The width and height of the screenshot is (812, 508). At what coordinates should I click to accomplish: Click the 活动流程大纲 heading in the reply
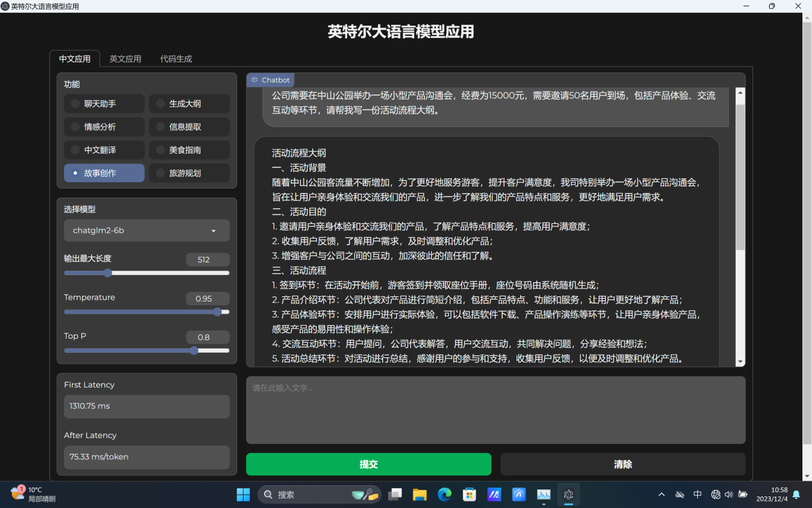pyautogui.click(x=299, y=153)
